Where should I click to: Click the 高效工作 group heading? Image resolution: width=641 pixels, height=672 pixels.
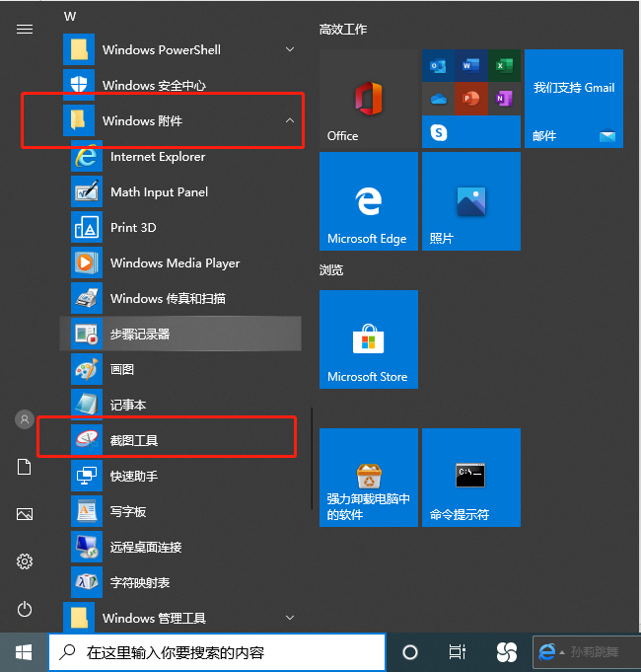tap(343, 30)
